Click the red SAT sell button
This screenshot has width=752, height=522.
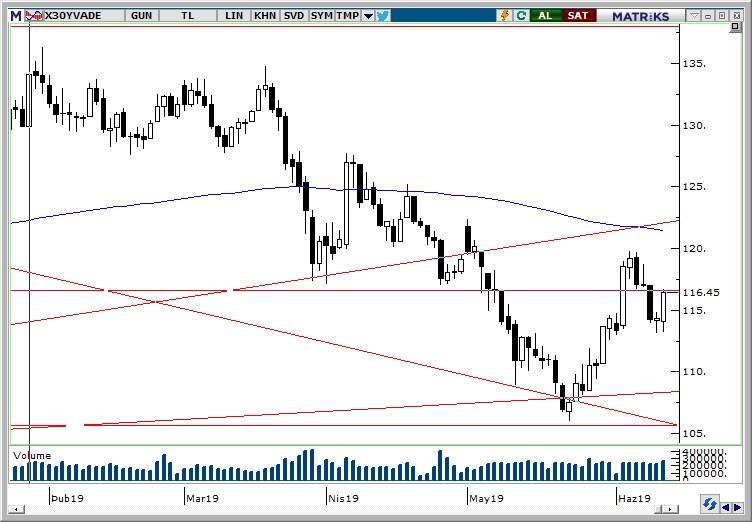pos(578,16)
